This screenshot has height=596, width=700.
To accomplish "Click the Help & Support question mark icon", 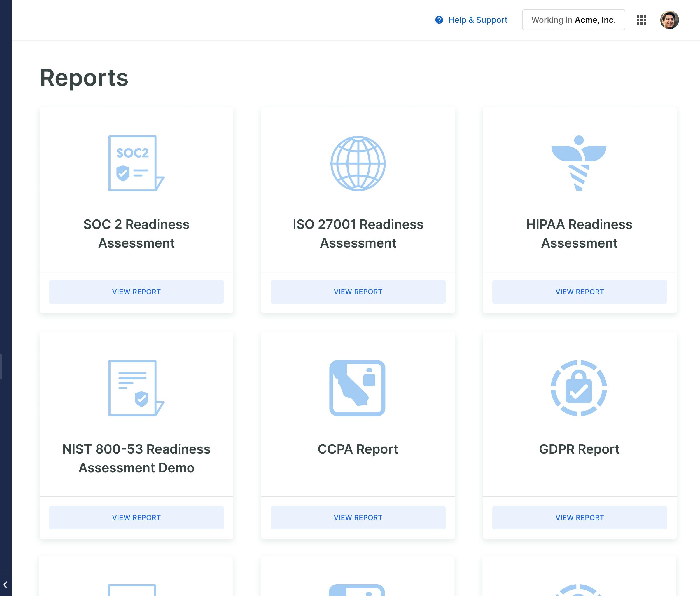I will (439, 20).
